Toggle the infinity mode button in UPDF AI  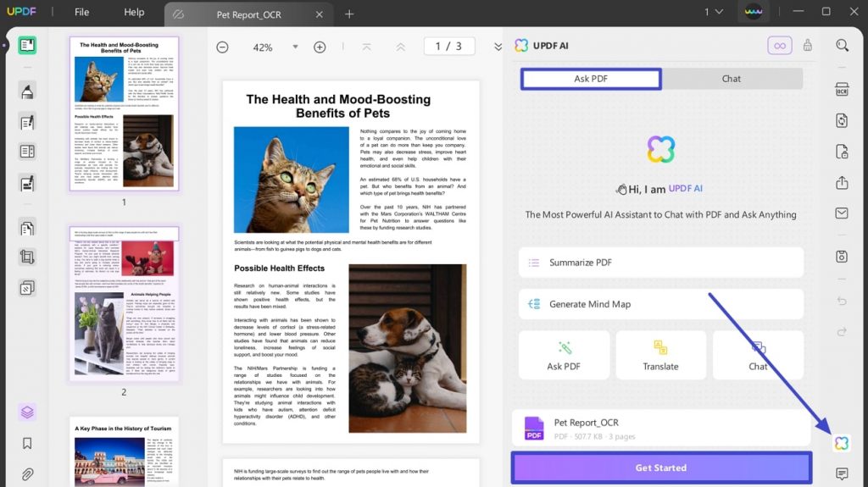780,46
